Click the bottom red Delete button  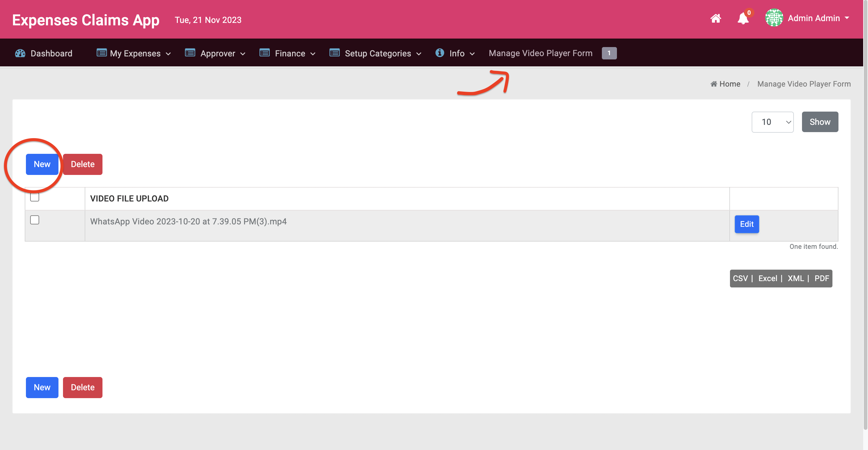(x=83, y=387)
